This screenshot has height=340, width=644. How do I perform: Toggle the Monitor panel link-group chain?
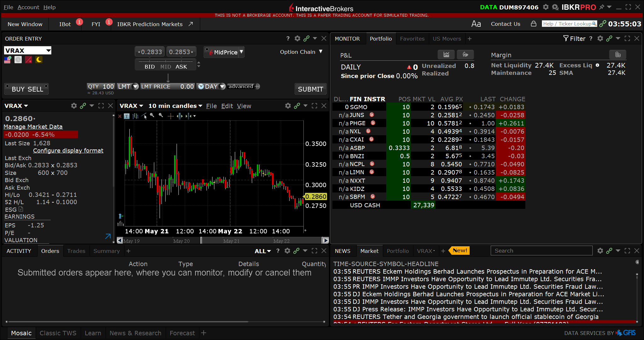[609, 38]
